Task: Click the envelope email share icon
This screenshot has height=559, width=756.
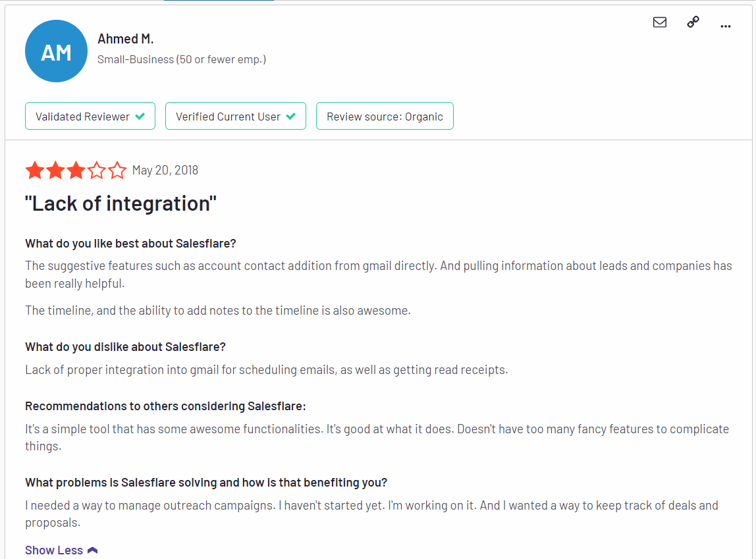Action: pos(660,22)
